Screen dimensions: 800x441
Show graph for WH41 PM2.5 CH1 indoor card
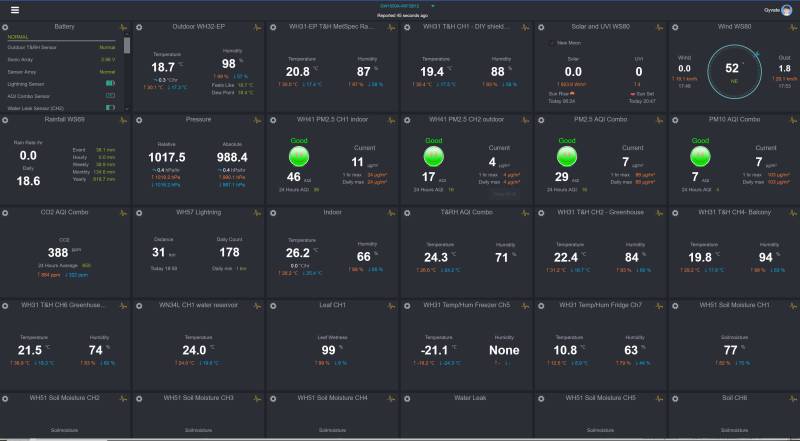coord(391,120)
